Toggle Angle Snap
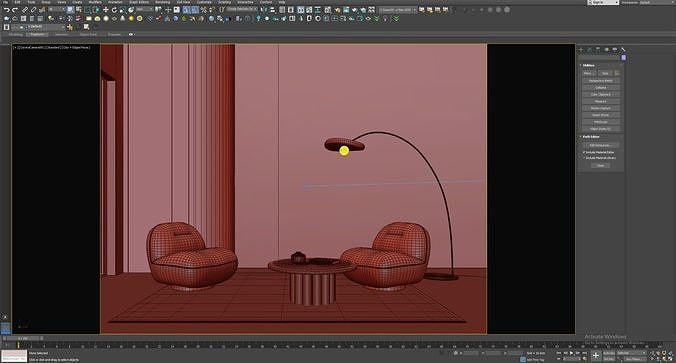The height and width of the screenshot is (363, 676). pyautogui.click(x=195, y=9)
